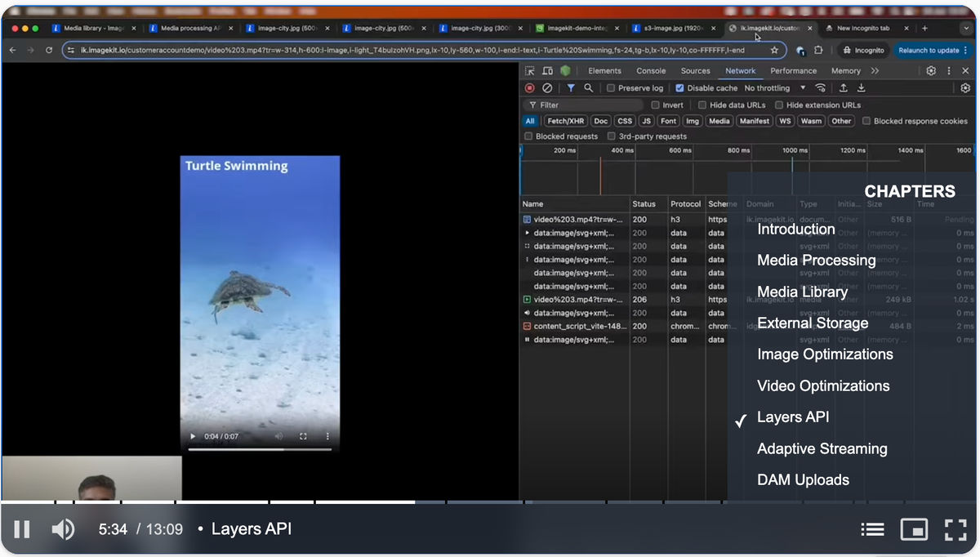Check Blocked response cookies

tap(866, 121)
